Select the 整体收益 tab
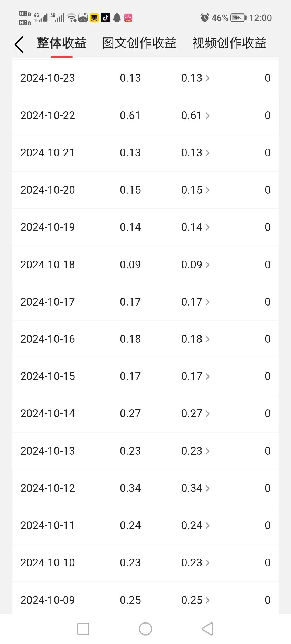The height and width of the screenshot is (644, 291). [62, 43]
